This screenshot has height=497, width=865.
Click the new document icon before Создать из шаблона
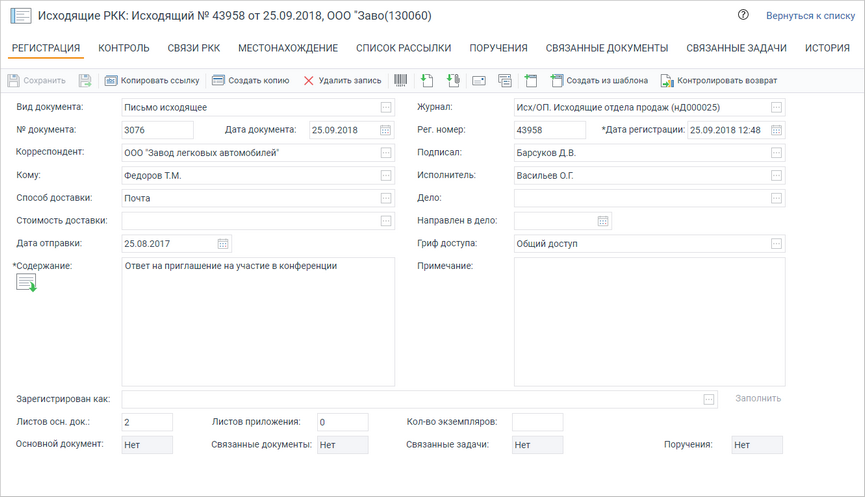click(531, 81)
